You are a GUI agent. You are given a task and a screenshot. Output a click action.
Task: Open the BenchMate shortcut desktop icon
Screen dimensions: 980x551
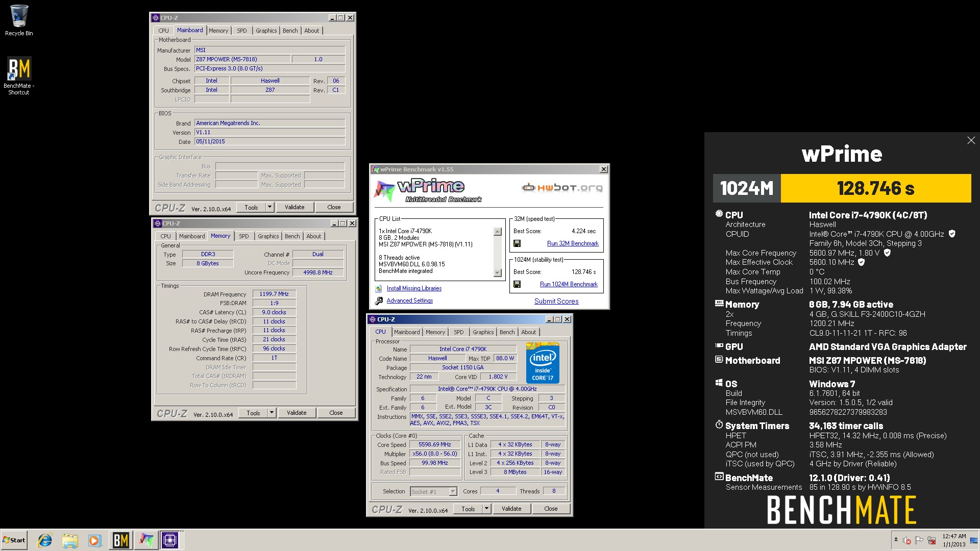(19, 76)
